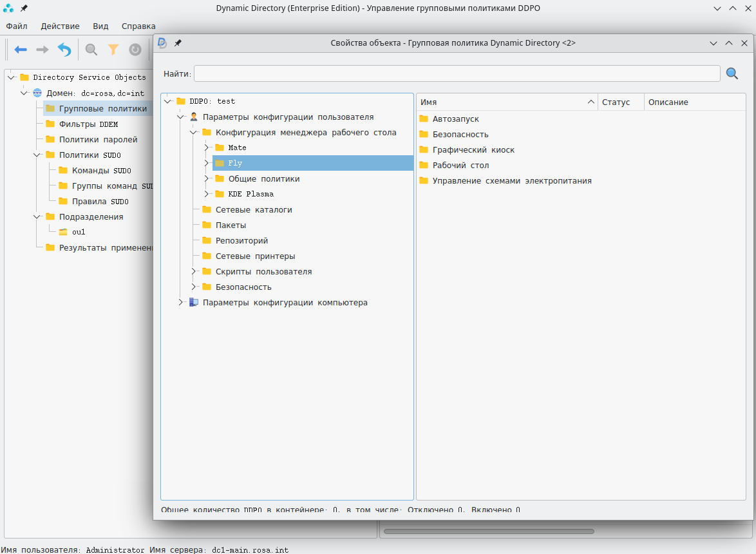Open the Файл menu
756x554 pixels.
pyautogui.click(x=17, y=26)
